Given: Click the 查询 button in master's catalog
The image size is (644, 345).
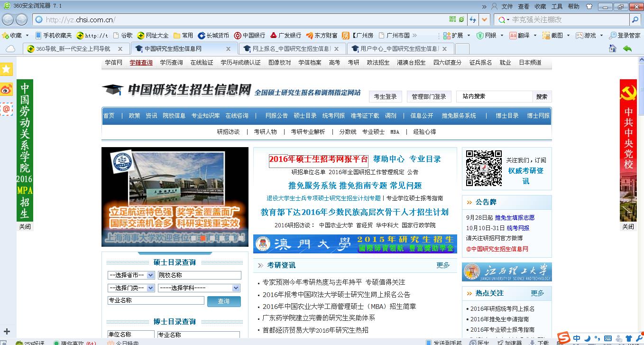Looking at the screenshot, I should point(224,301).
